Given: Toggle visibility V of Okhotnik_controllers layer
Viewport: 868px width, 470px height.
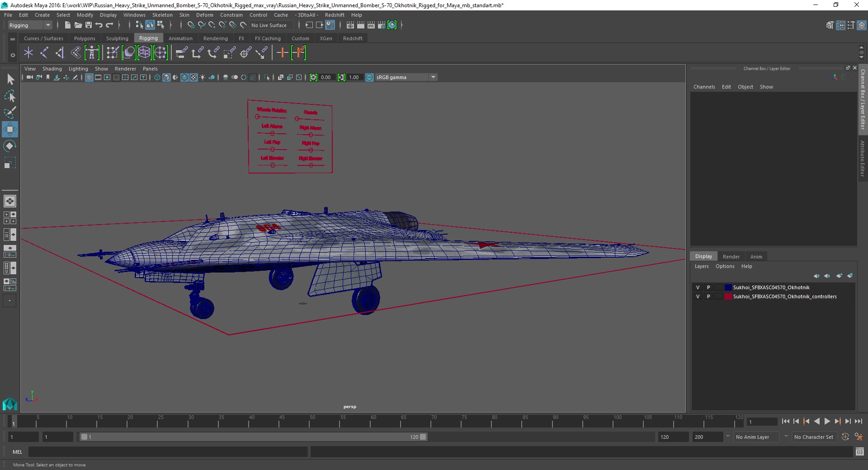Looking at the screenshot, I should point(698,296).
